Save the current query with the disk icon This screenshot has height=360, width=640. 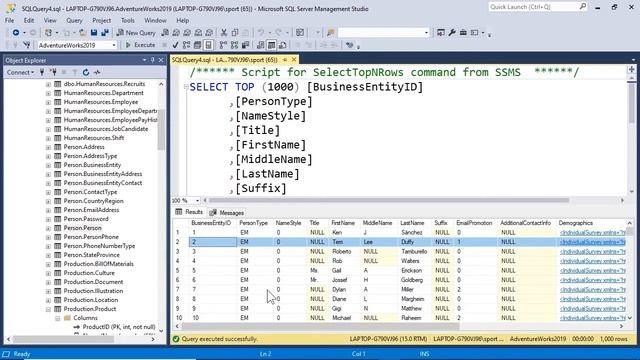point(94,33)
